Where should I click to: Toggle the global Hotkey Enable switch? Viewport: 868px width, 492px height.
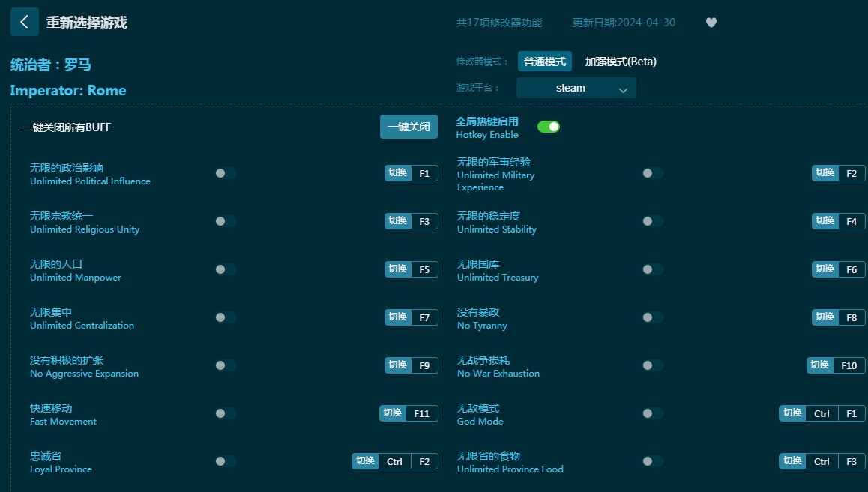coord(549,127)
